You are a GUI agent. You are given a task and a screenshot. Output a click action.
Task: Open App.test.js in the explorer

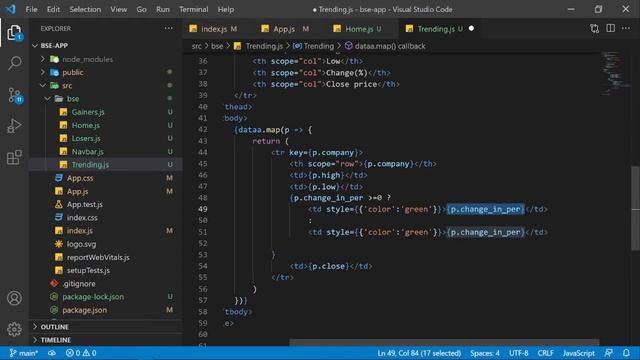pyautogui.click(x=84, y=204)
